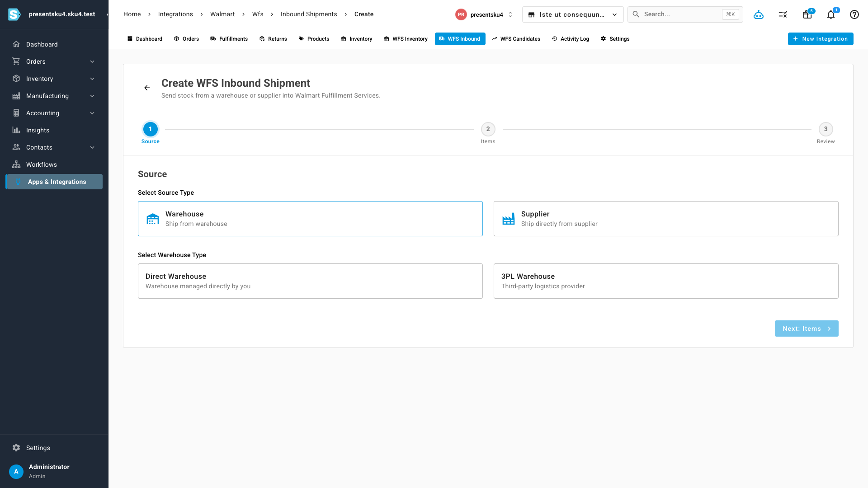Image resolution: width=868 pixels, height=488 pixels.
Task: Click the Contacts people icon
Action: 16,147
